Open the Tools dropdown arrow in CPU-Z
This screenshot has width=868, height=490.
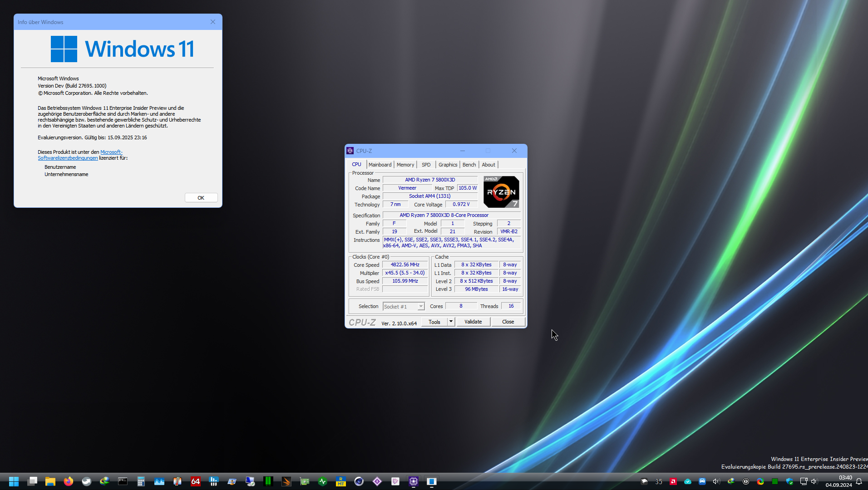click(x=451, y=322)
